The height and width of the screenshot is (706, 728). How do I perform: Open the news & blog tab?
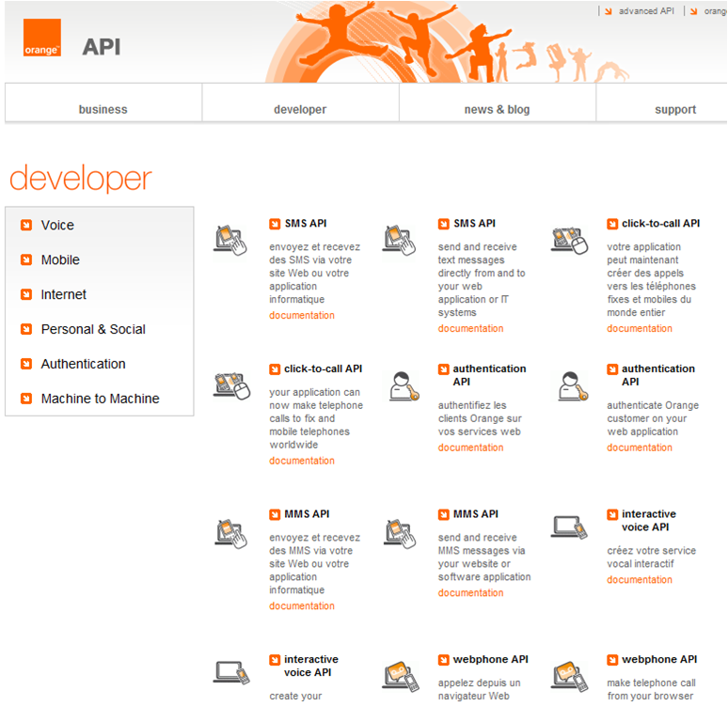[x=497, y=110]
